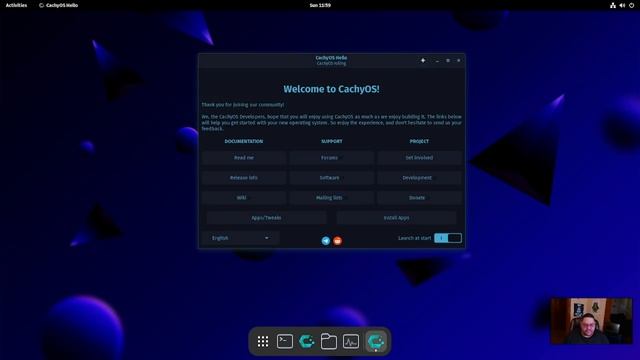Open the Reddit link icon
This screenshot has height=360, width=640.
[x=338, y=241]
